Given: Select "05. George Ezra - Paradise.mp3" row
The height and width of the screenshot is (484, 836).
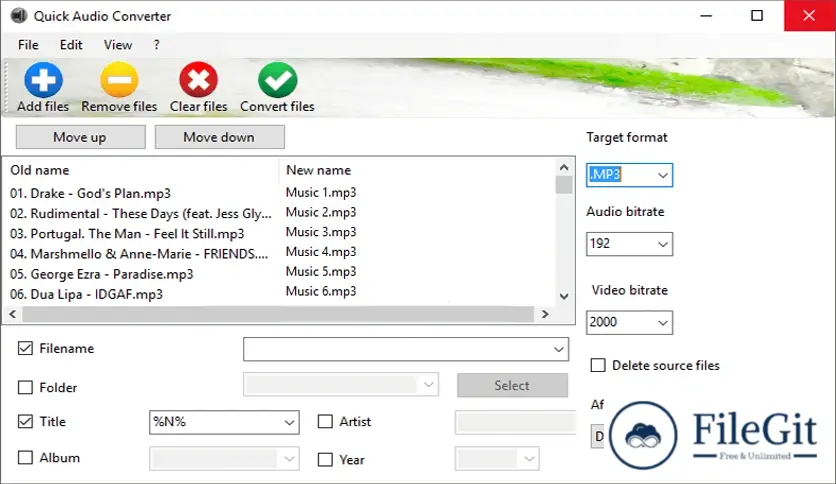Looking at the screenshot, I should 101,274.
